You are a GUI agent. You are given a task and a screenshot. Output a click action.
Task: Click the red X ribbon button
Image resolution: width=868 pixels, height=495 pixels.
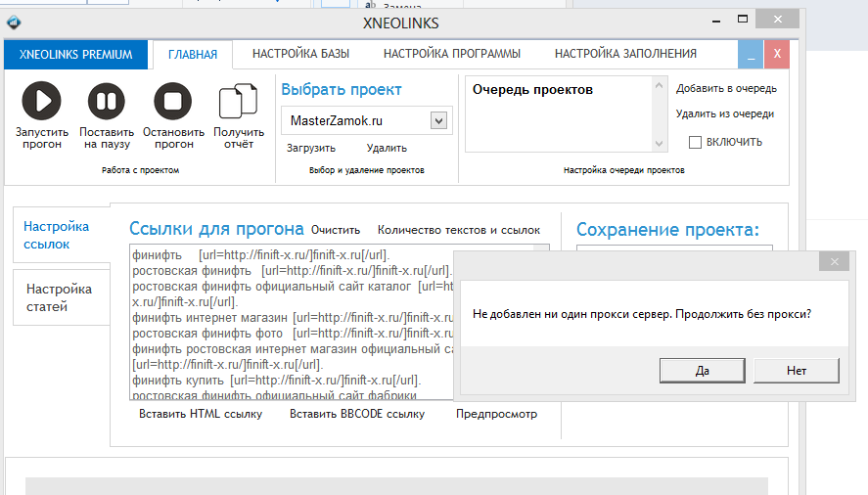[777, 54]
